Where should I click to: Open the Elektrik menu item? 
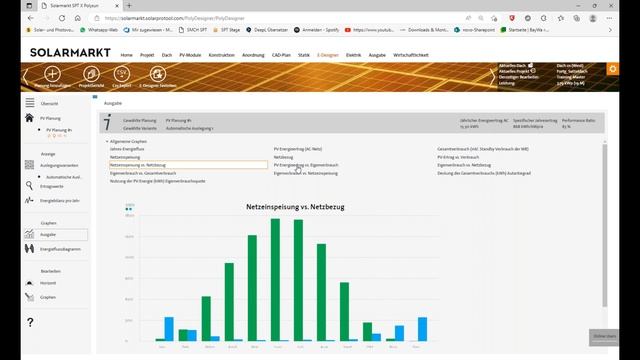pyautogui.click(x=353, y=55)
